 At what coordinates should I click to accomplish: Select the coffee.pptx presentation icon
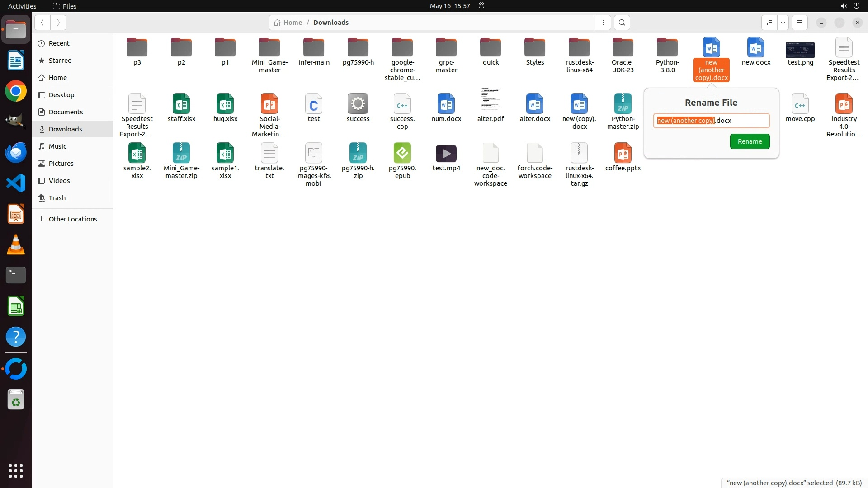point(623,154)
